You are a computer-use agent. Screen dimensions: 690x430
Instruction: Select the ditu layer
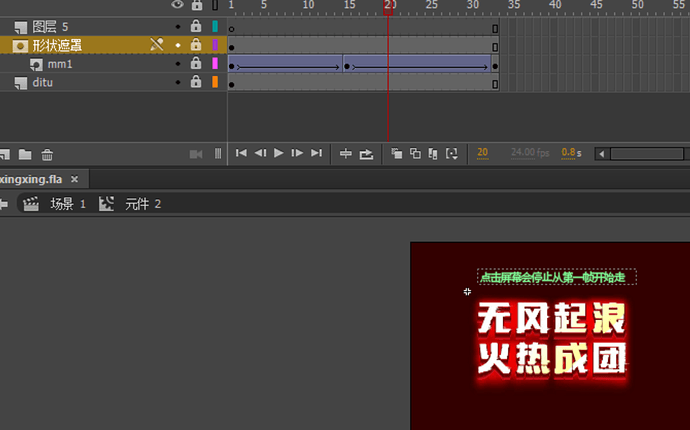click(x=42, y=83)
